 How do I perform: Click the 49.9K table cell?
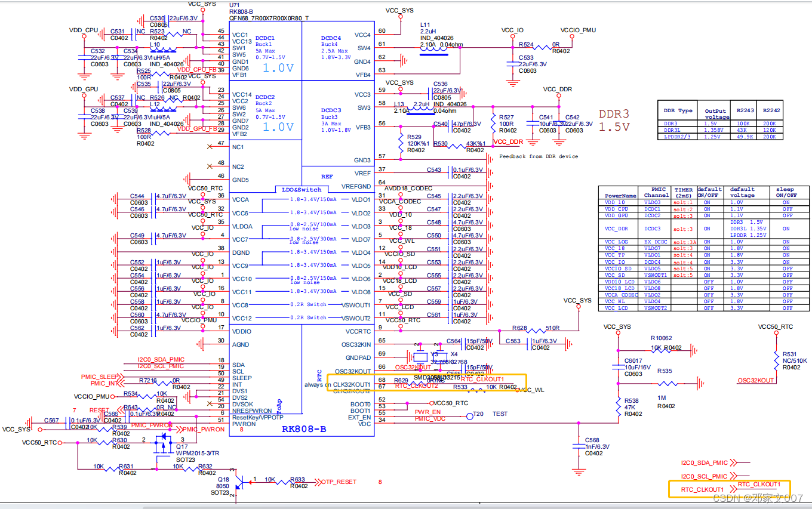[x=745, y=137]
